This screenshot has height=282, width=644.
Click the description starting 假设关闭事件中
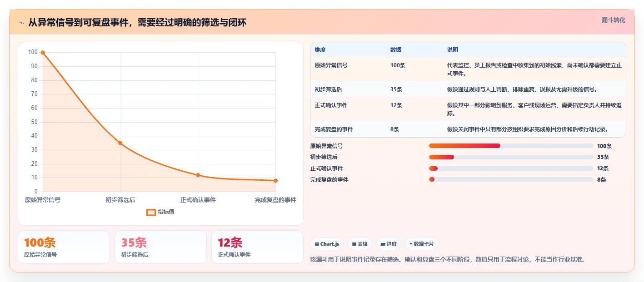tap(528, 129)
